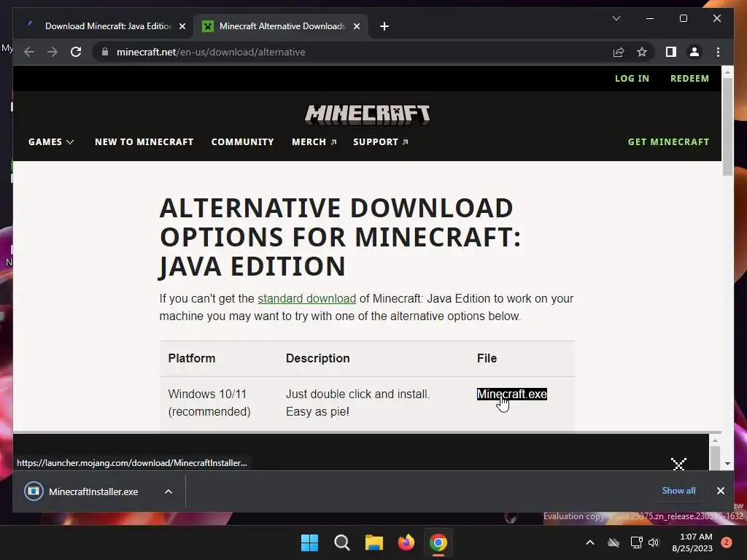747x560 pixels.
Task: Open the tab search chevron in title bar
Action: pyautogui.click(x=616, y=18)
